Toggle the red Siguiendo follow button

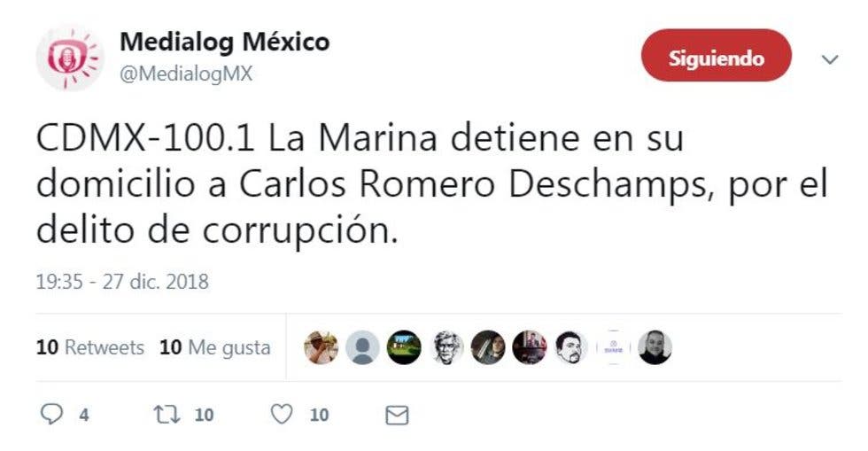[717, 56]
